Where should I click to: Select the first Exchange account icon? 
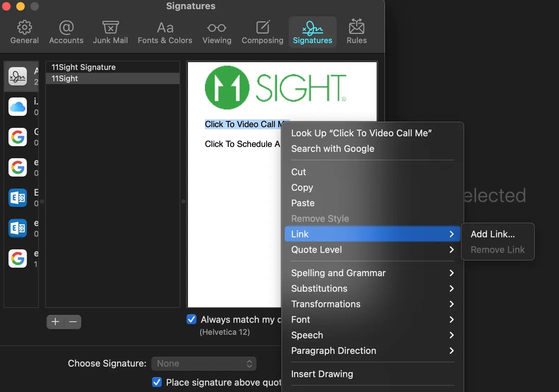pyautogui.click(x=18, y=198)
